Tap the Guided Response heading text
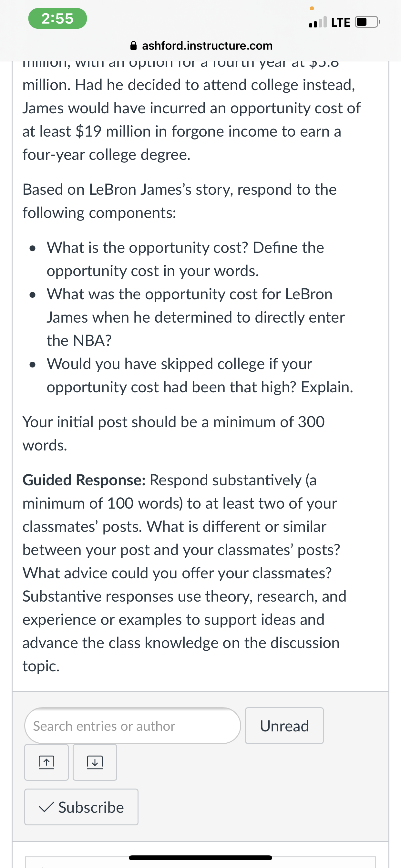The width and height of the screenshot is (401, 868). 84,480
